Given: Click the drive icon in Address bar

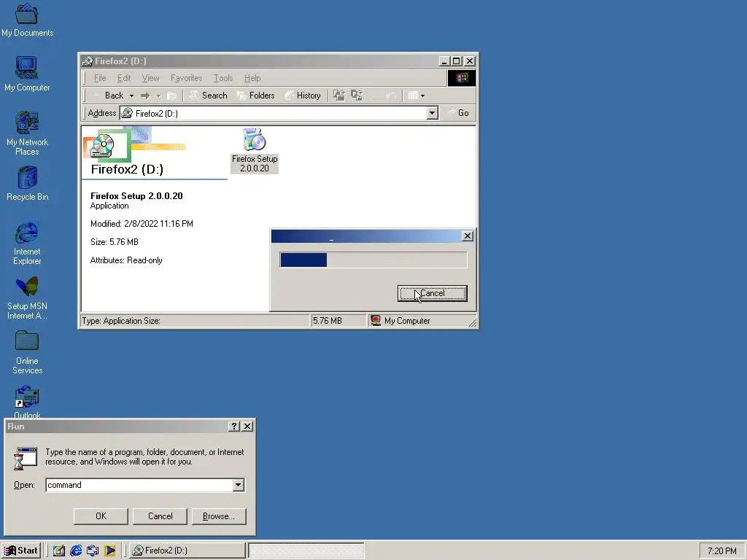Looking at the screenshot, I should (x=127, y=113).
